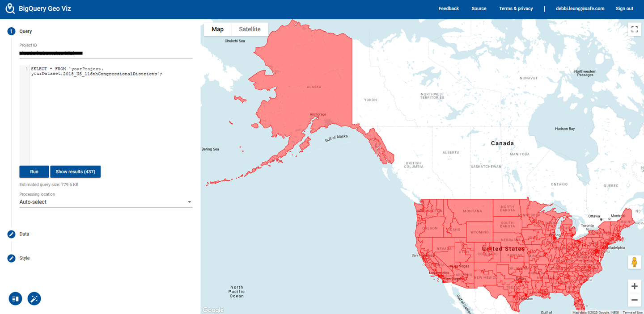Click the British Columbia label
Screen dimensions: 644x314
pos(413,165)
